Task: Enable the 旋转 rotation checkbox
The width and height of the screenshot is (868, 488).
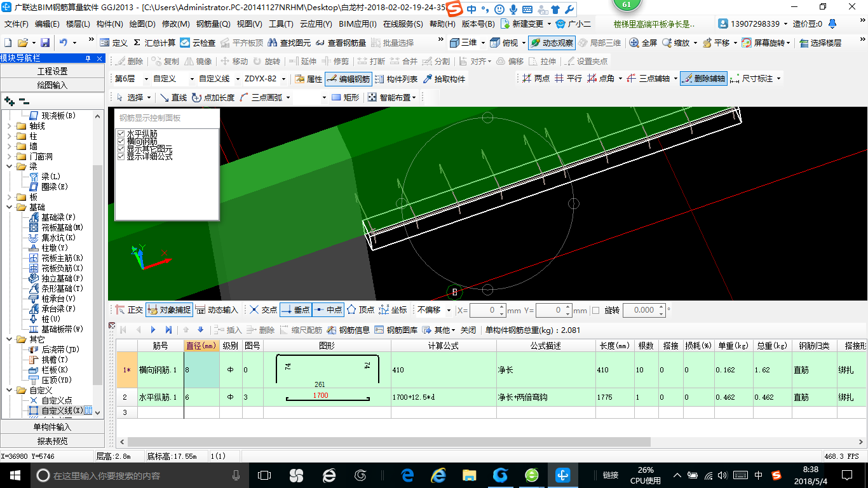Action: [x=595, y=310]
